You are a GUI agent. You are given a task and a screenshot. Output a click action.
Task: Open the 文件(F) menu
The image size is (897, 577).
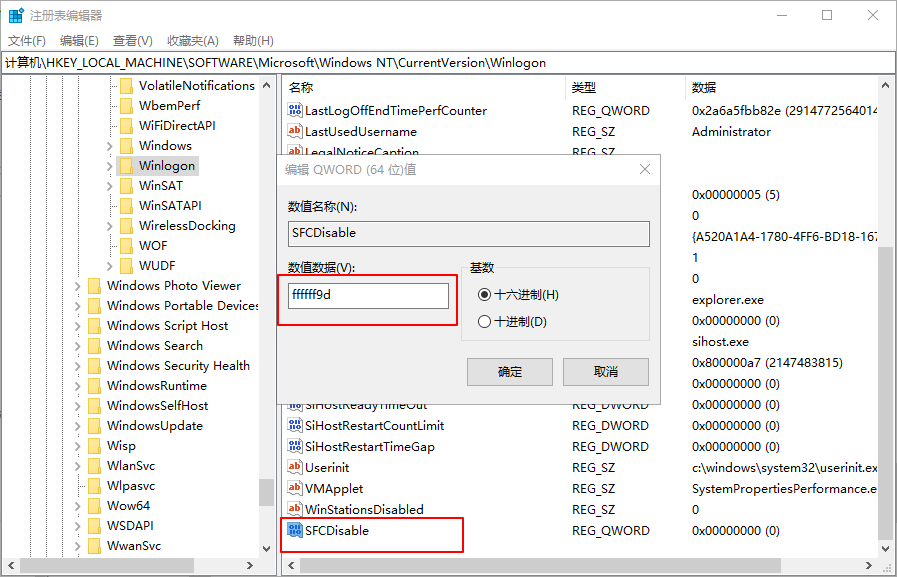pyautogui.click(x=27, y=41)
